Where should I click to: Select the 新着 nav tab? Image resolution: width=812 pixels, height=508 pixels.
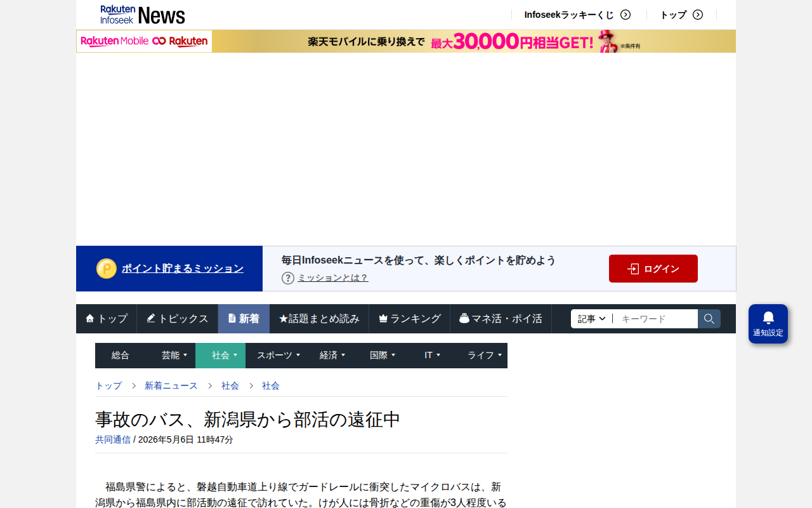point(244,319)
